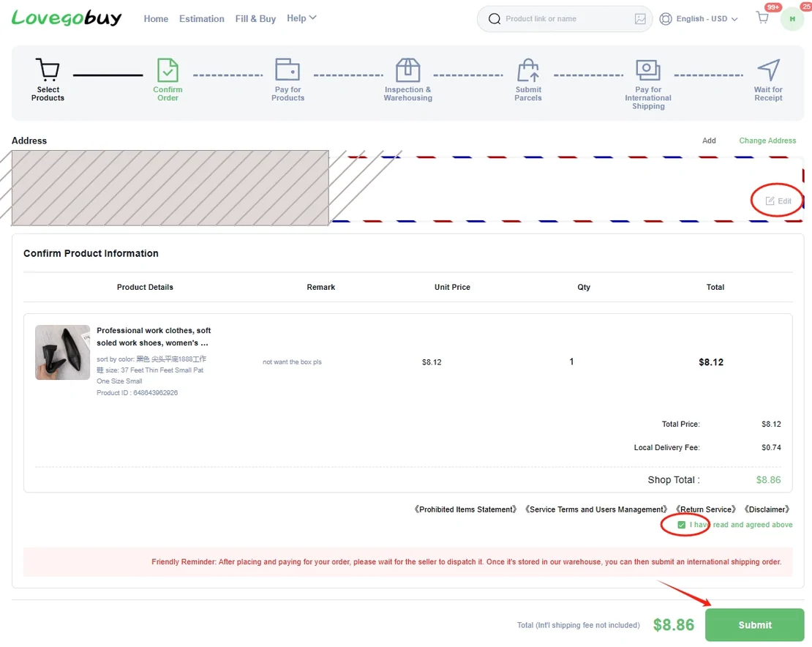
Task: Open the English - USD language dropdown
Action: point(707,18)
